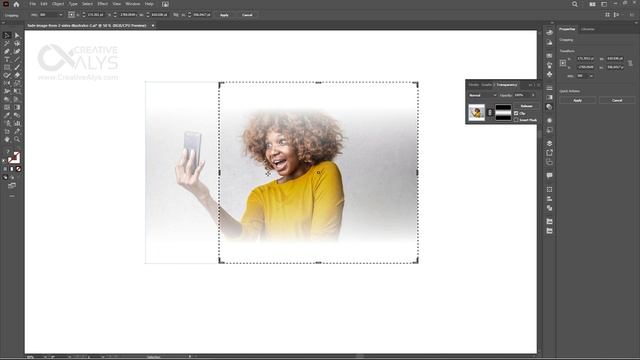Select the opacity mask thumbnail
The height and width of the screenshot is (360, 640).
tap(503, 112)
